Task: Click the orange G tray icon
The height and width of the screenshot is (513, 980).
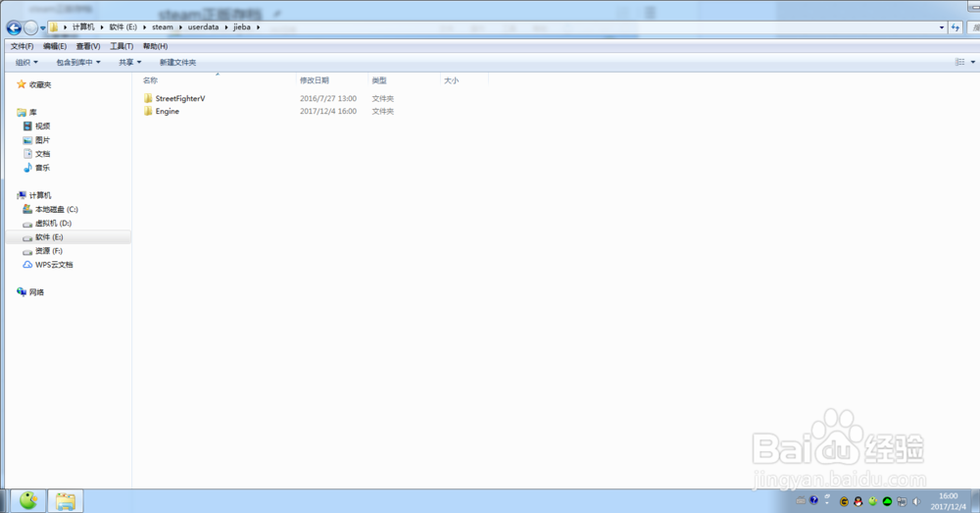Action: pyautogui.click(x=844, y=501)
